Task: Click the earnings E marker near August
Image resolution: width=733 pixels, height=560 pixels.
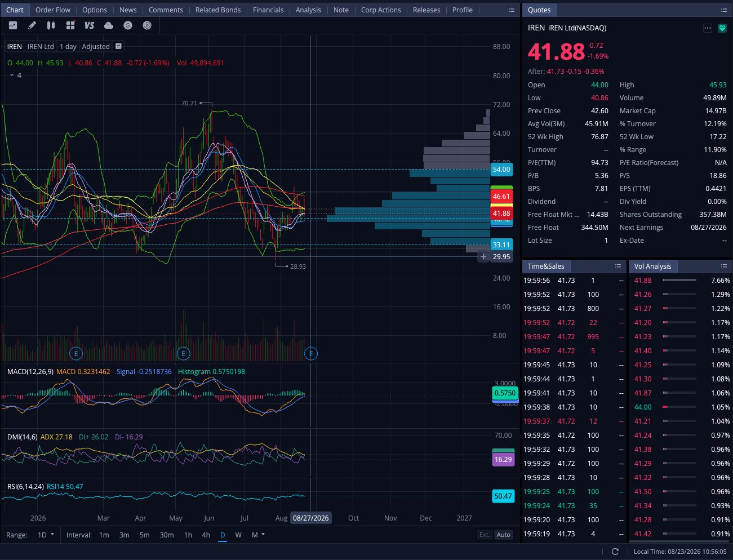Action: (311, 353)
